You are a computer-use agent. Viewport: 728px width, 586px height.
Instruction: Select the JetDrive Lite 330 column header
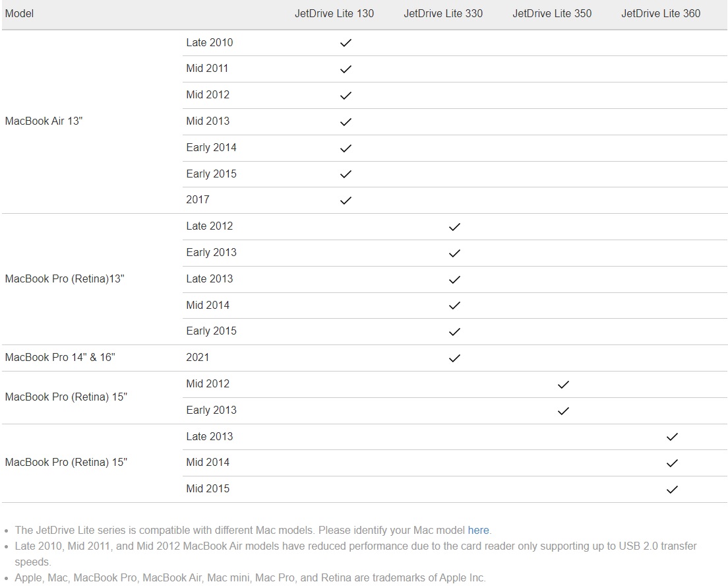[x=443, y=13]
